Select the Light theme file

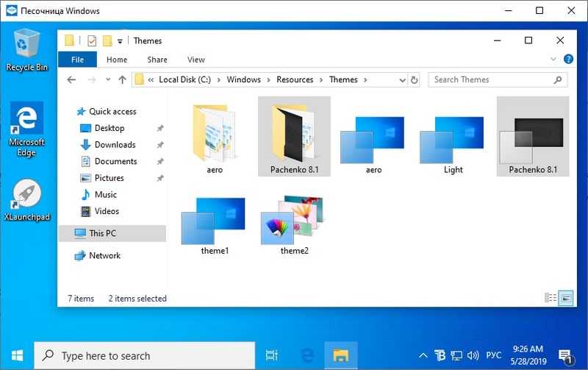pos(453,144)
